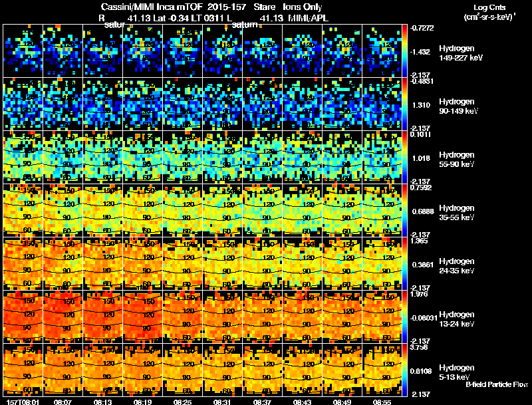
Task: Click the 'Ions Only' title text
Action: 303,7
